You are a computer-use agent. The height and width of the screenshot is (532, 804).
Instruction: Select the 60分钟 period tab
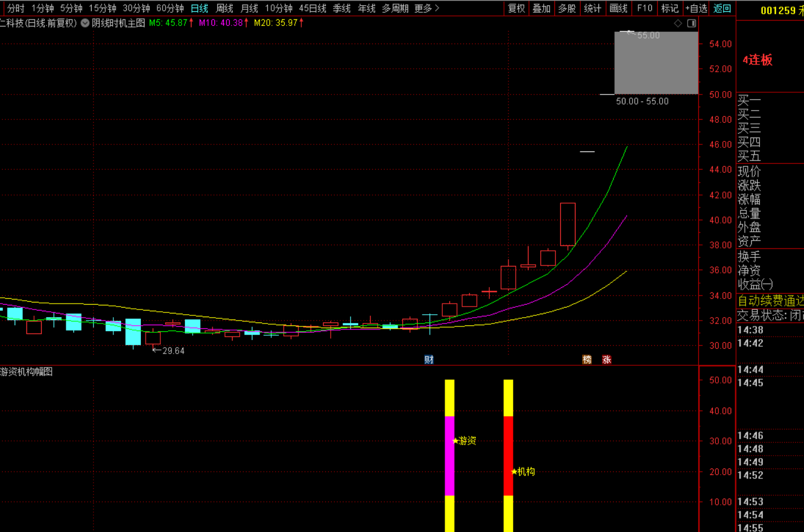point(170,8)
